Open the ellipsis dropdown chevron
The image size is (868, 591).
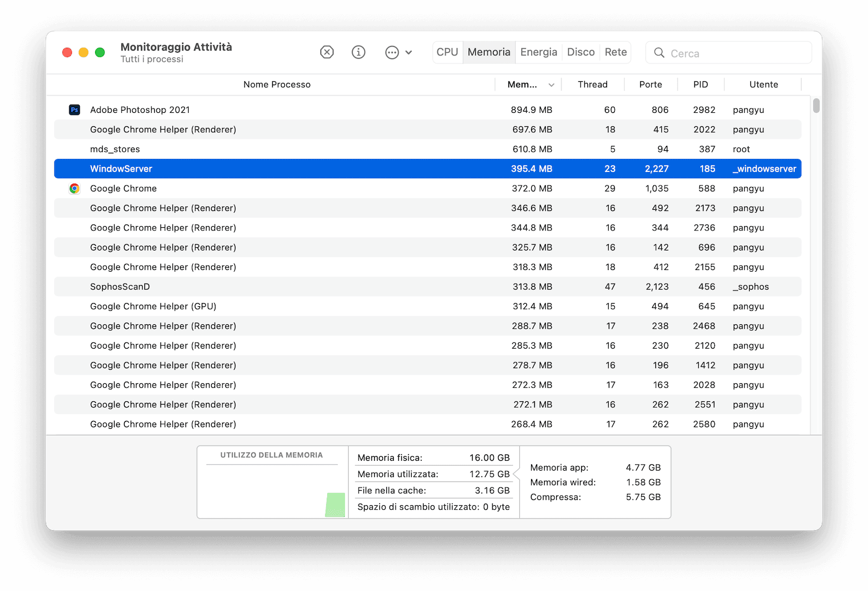(408, 53)
